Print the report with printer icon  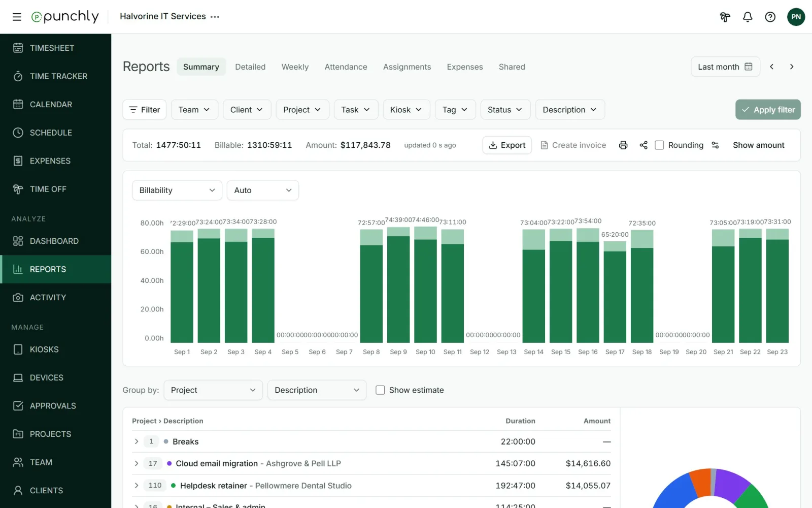click(623, 145)
